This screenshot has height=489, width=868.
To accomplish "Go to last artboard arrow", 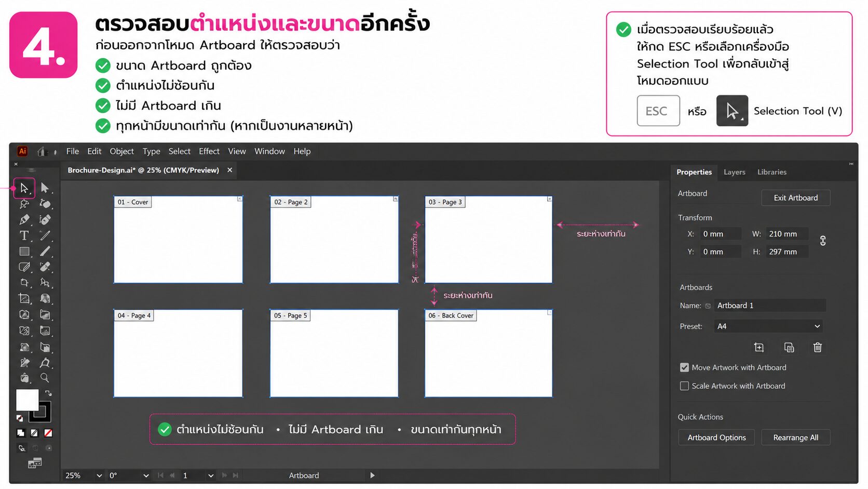I will click(x=236, y=475).
